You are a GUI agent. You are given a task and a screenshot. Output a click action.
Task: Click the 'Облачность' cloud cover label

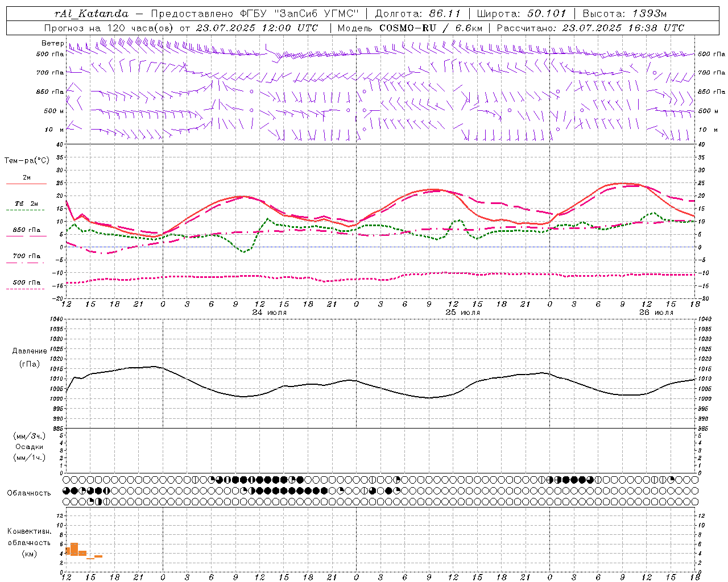(29, 493)
